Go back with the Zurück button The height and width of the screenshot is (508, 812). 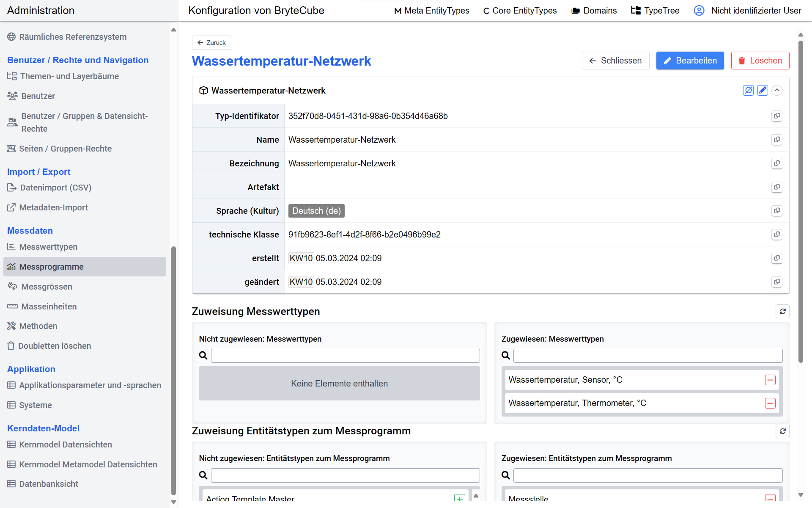coord(211,43)
